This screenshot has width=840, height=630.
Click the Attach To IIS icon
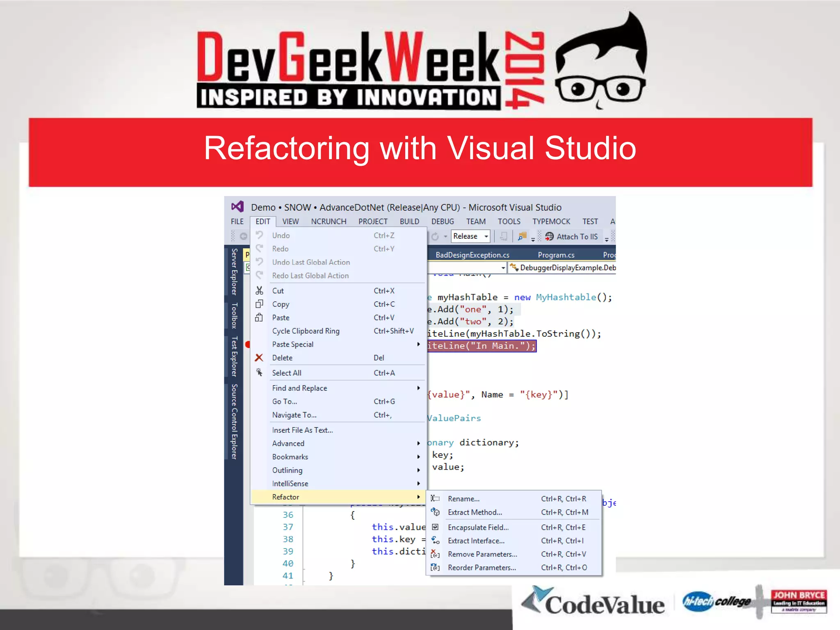pyautogui.click(x=549, y=237)
